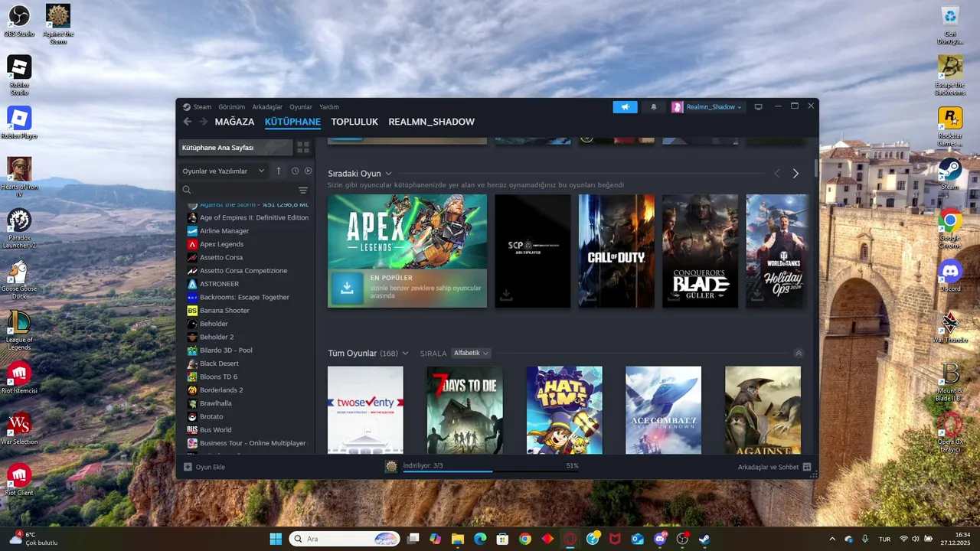Click Oyun Ekle button

(204, 467)
